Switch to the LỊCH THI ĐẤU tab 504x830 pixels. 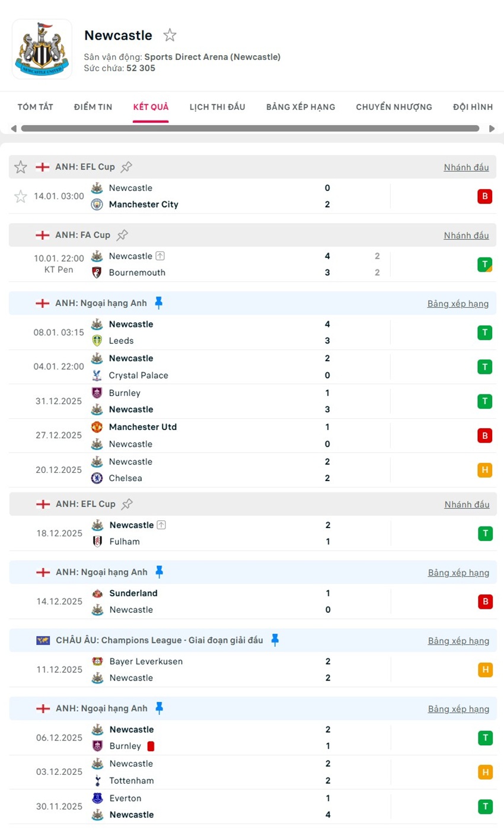[x=217, y=107]
